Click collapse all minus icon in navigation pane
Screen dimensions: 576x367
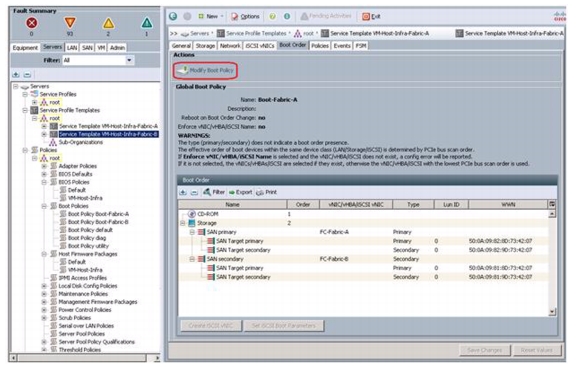coord(27,75)
